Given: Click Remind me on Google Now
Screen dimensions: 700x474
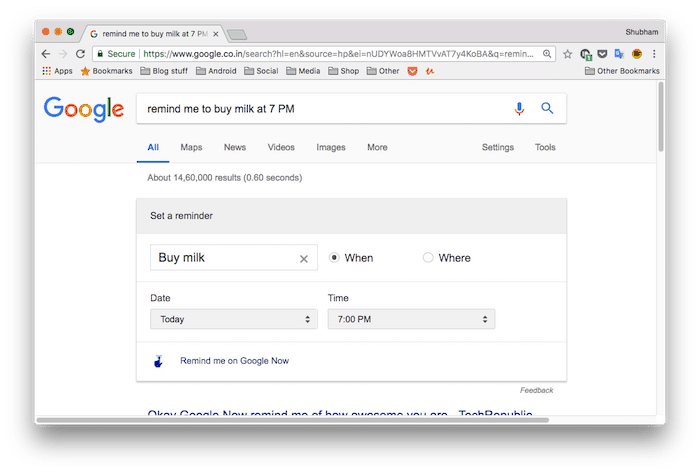Looking at the screenshot, I should point(234,361).
